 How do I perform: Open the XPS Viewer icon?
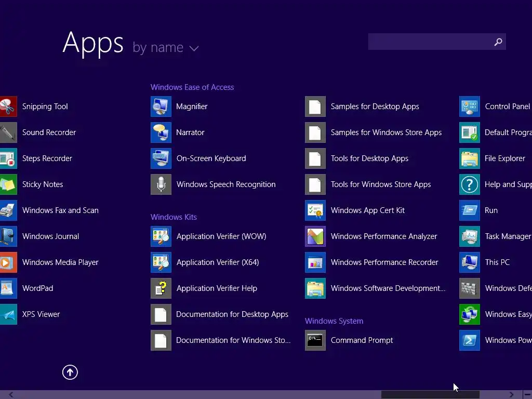point(8,314)
